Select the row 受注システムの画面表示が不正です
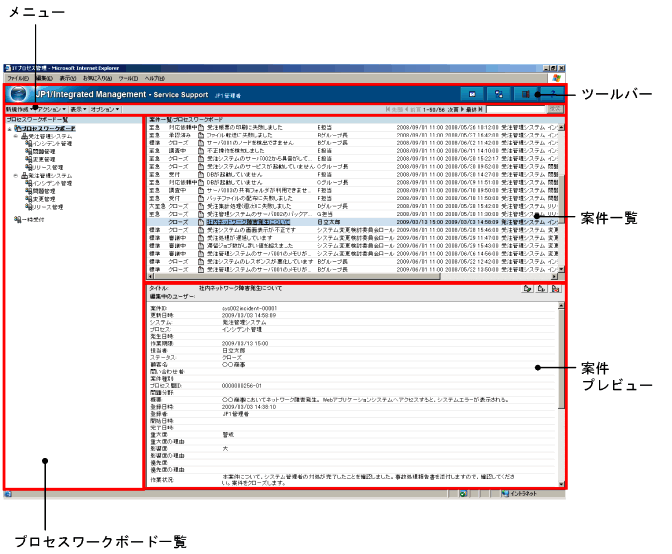The width and height of the screenshot is (672, 554). (x=353, y=230)
